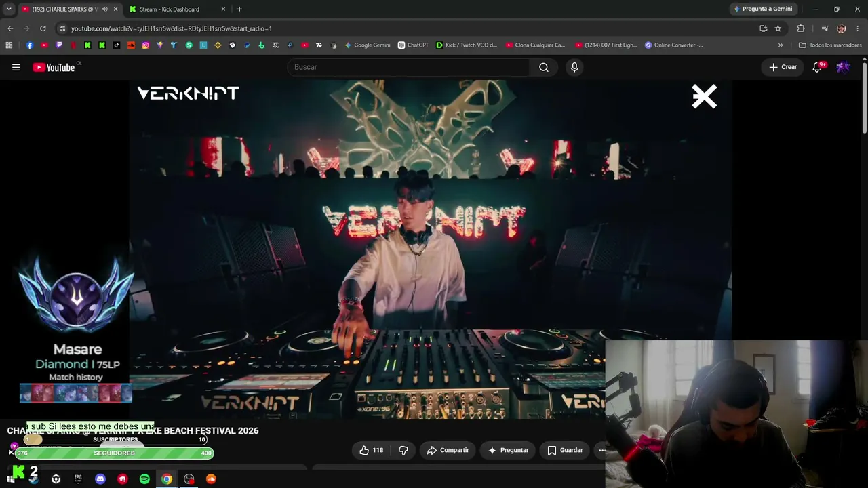
Task: Open the TikTok bookmark icon
Action: (117, 45)
